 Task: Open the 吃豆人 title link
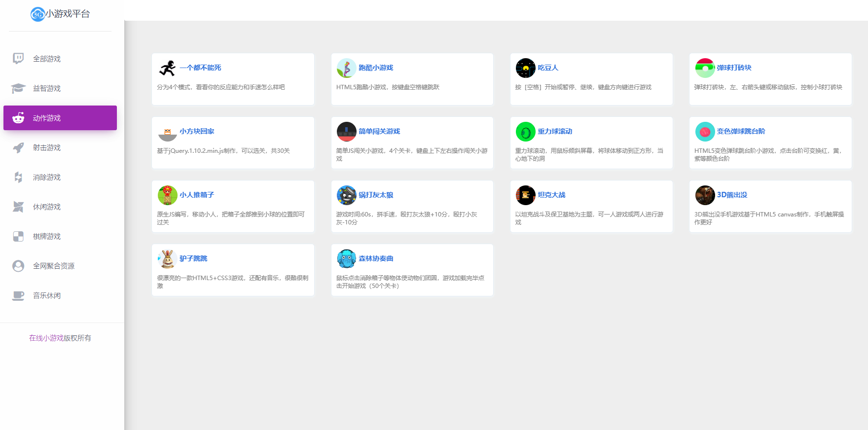pyautogui.click(x=548, y=68)
